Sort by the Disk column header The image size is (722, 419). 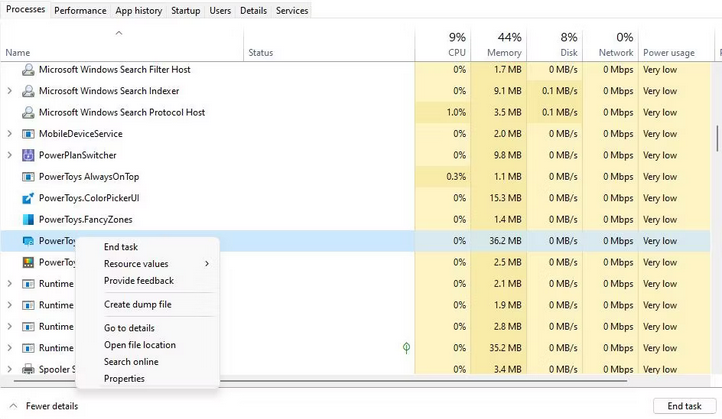[555, 45]
